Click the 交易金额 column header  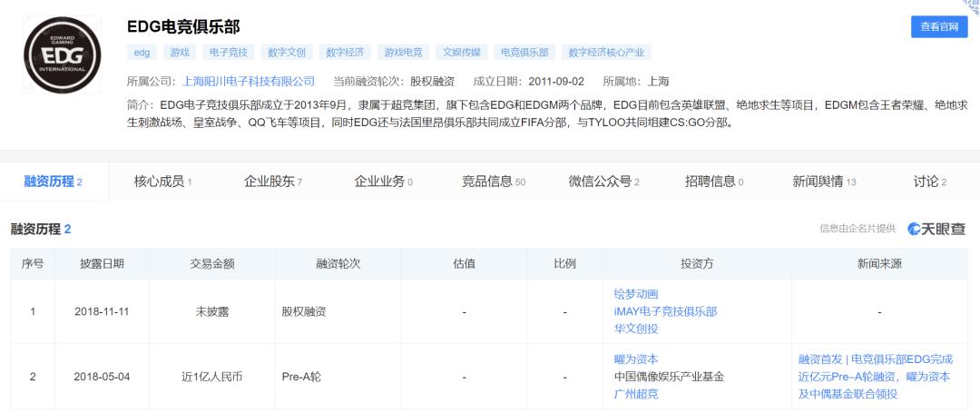click(x=211, y=263)
